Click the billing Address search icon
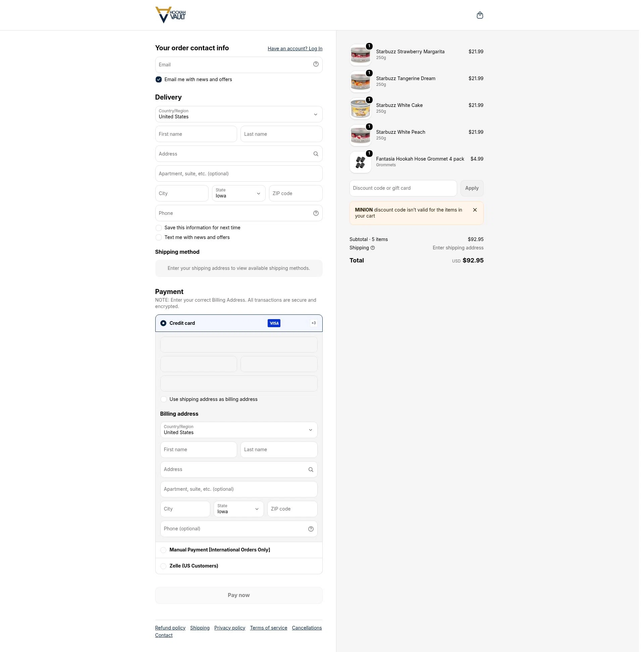Viewport: 644px width, 652px height. tap(311, 469)
